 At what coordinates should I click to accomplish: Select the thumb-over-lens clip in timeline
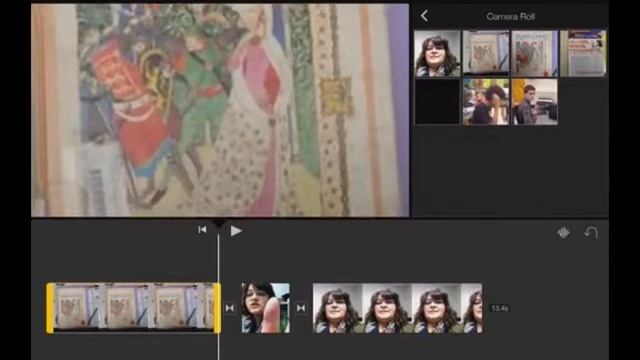point(266,308)
